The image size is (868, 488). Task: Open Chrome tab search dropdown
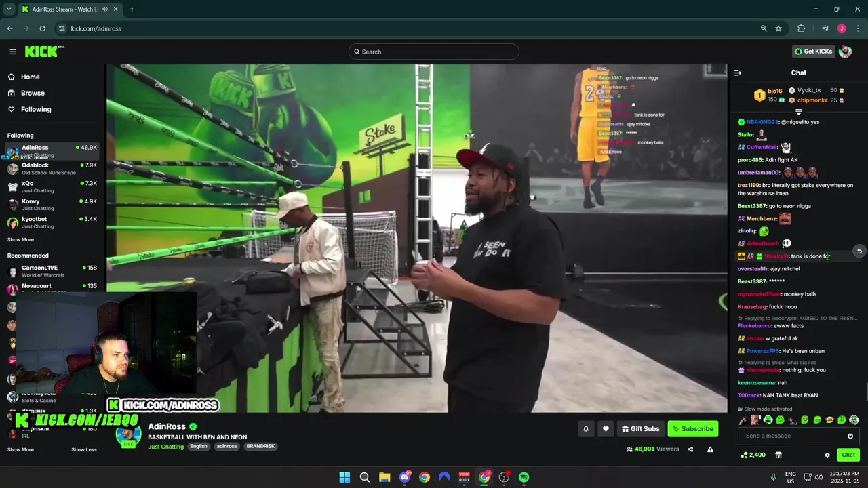[x=9, y=9]
